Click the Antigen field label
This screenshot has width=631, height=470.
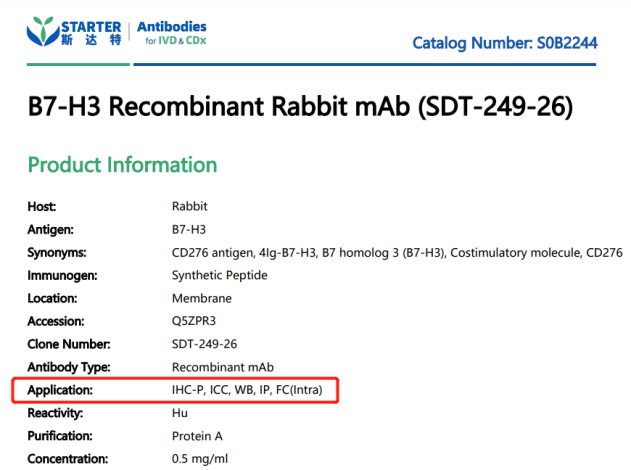point(53,229)
